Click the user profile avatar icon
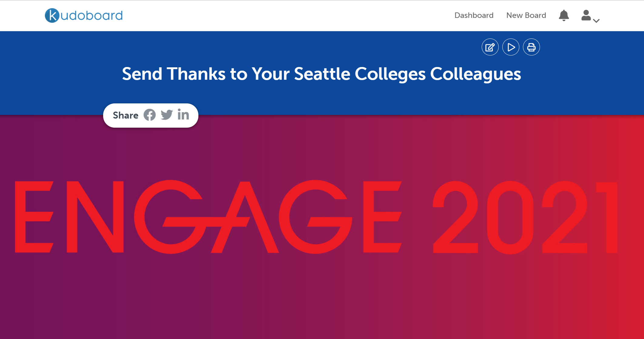Viewport: 644px width, 339px height. click(586, 15)
